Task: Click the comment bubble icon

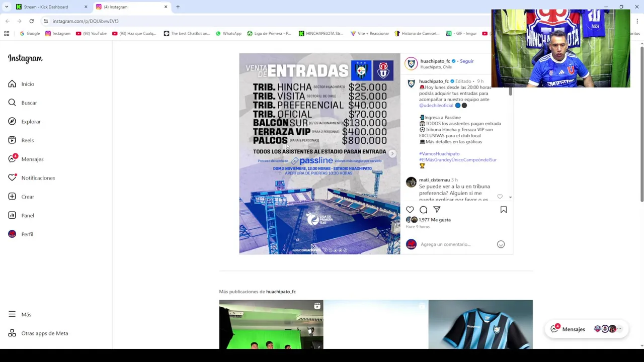Action: coord(423,210)
